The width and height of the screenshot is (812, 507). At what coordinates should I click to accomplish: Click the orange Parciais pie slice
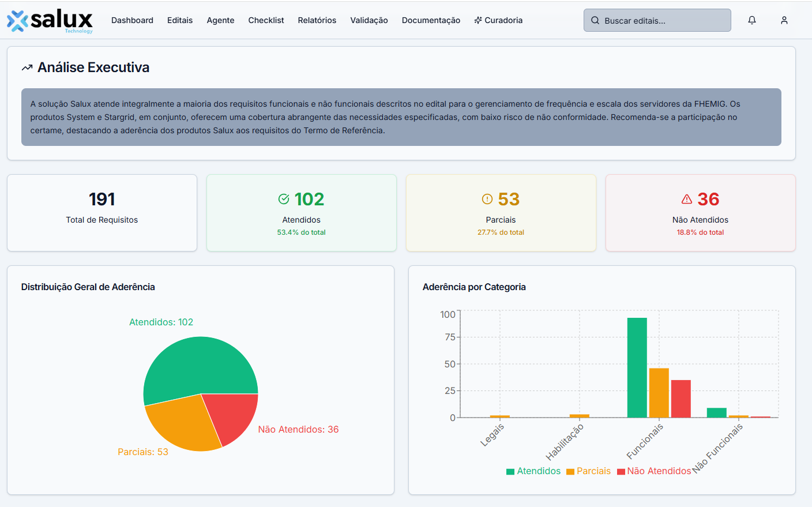183,424
